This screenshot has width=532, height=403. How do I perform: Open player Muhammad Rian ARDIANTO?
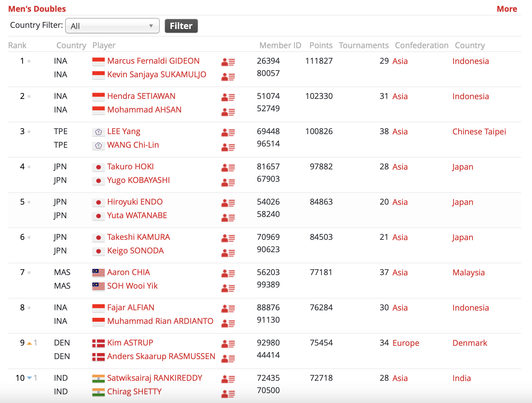coord(160,321)
